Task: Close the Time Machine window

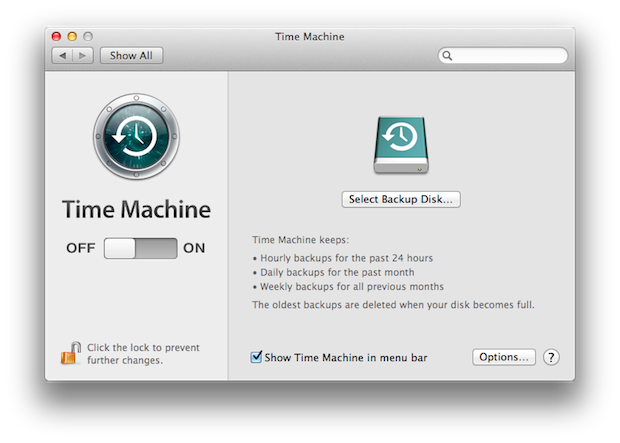Action: (56, 36)
